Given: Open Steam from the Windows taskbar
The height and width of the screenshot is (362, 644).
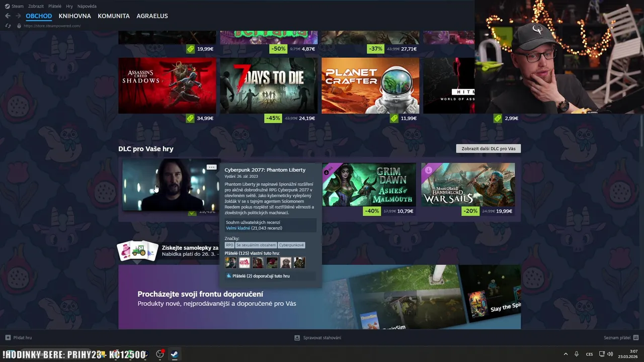Looking at the screenshot, I should click(x=174, y=354).
